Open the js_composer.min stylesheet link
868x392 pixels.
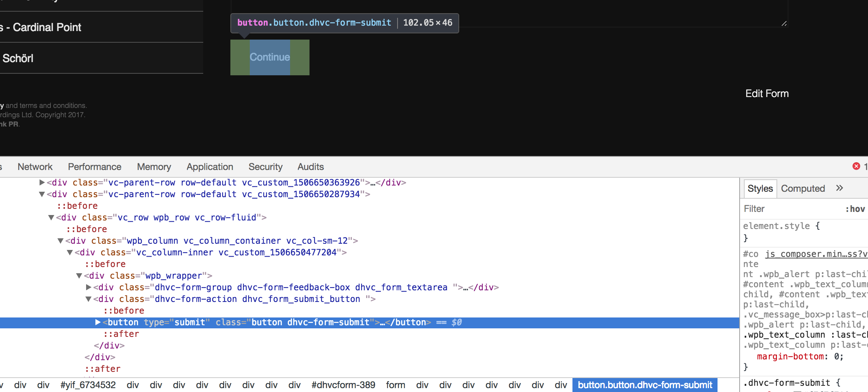[x=816, y=254]
